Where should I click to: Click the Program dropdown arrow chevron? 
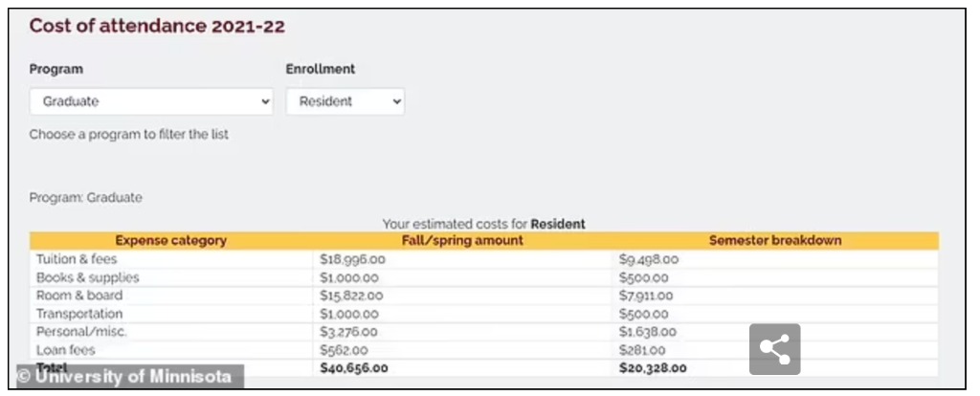point(265,101)
